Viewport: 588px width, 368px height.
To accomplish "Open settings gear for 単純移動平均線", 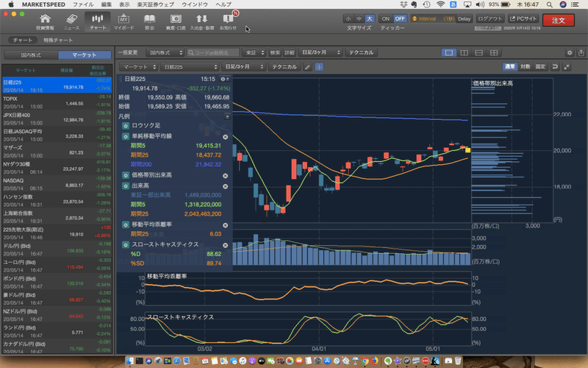I will pyautogui.click(x=126, y=136).
